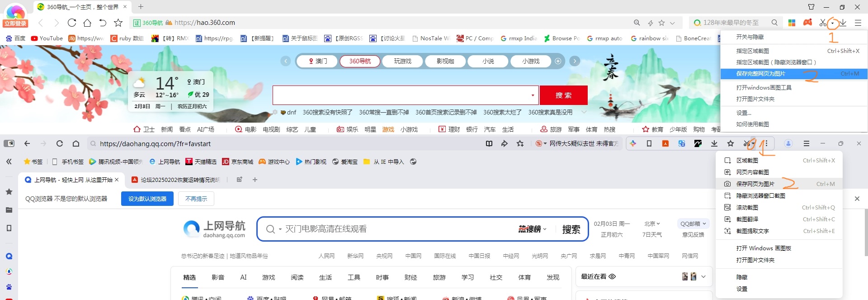Select the 影音 category tab
The height and width of the screenshot is (300, 868).
pos(218,277)
